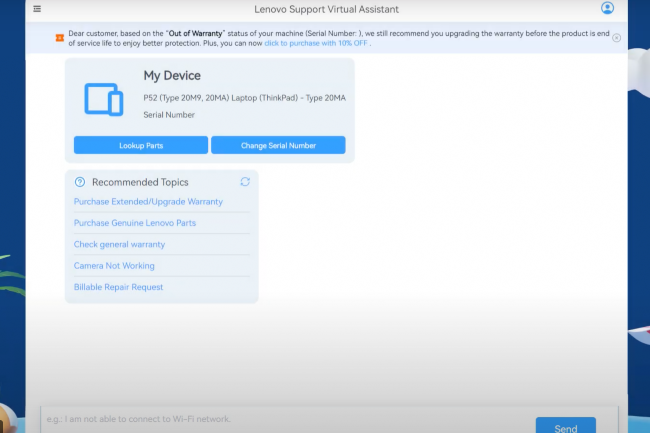Click the orange coupon icon in banner

[59, 38]
